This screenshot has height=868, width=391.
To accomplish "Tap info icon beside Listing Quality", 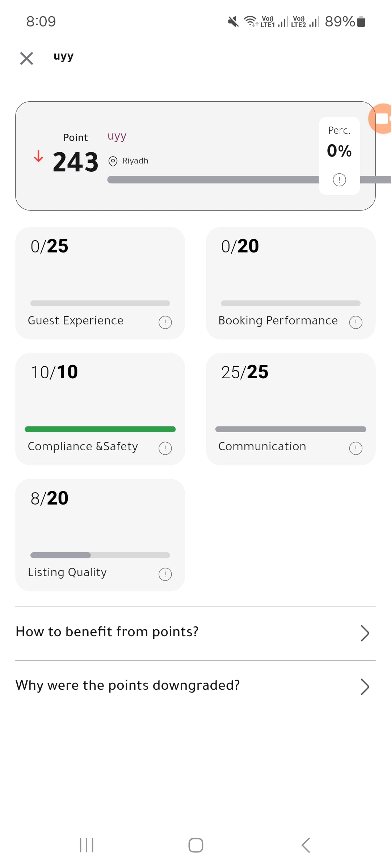I will point(165,574).
